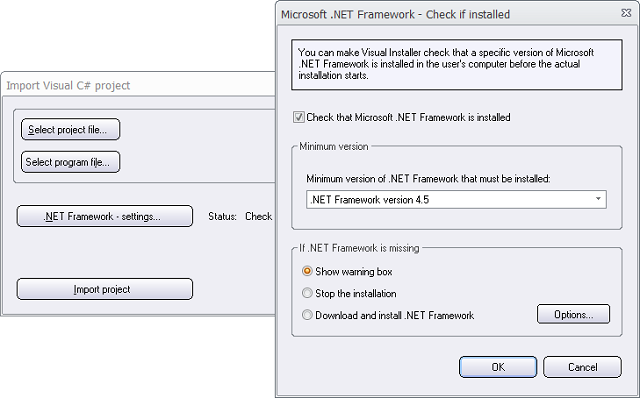
Task: Confirm with the OK button
Action: (498, 367)
